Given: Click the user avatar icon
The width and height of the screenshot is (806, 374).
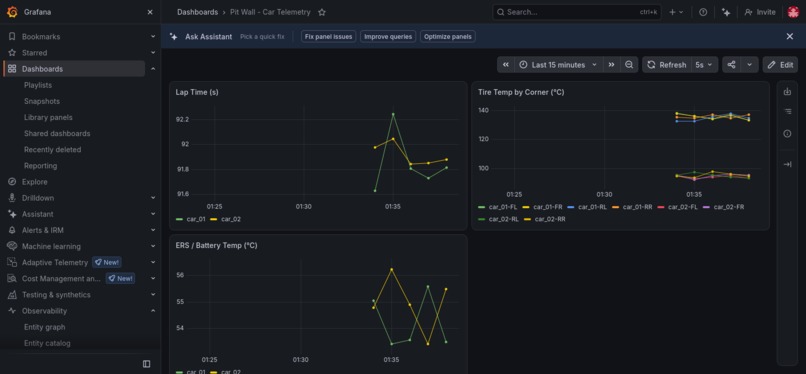Looking at the screenshot, I should click(793, 12).
